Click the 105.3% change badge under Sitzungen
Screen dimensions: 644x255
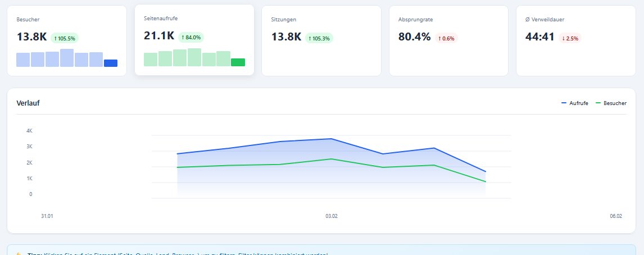pyautogui.click(x=319, y=38)
